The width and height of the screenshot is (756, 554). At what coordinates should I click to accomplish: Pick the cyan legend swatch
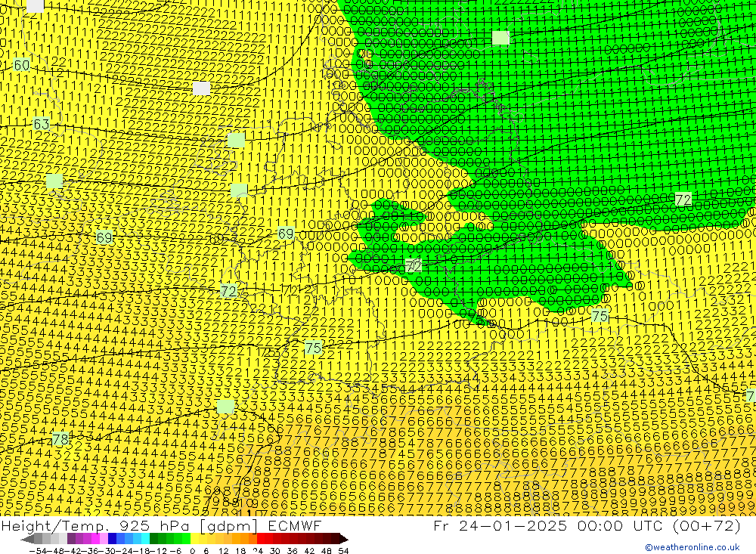145,539
